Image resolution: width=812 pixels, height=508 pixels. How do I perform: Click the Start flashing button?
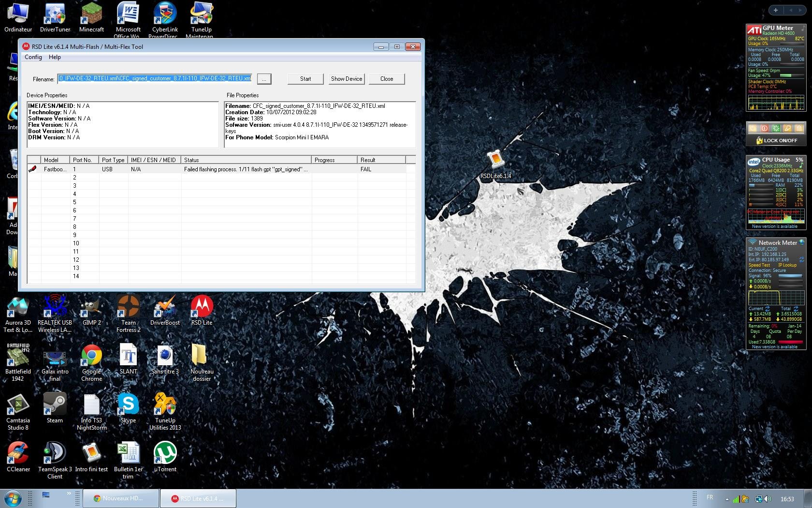click(305, 79)
